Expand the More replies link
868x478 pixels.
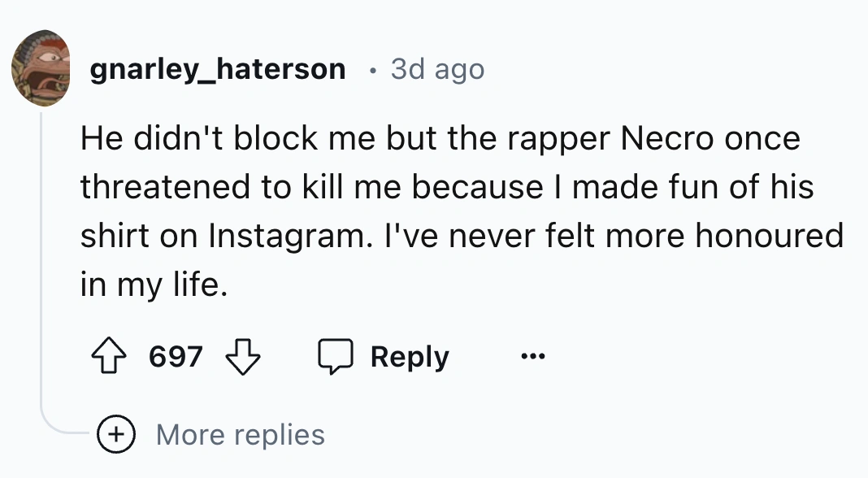point(241,435)
